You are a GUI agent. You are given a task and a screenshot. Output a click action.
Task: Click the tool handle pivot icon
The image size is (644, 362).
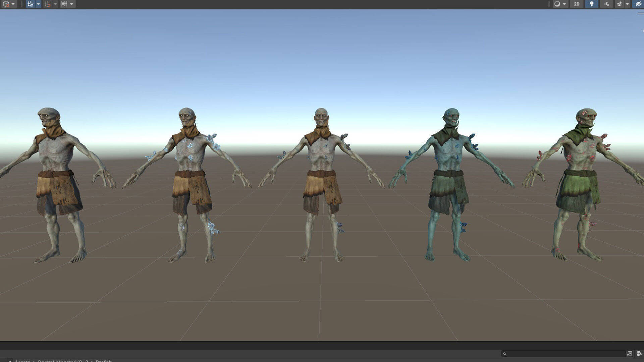[6, 4]
